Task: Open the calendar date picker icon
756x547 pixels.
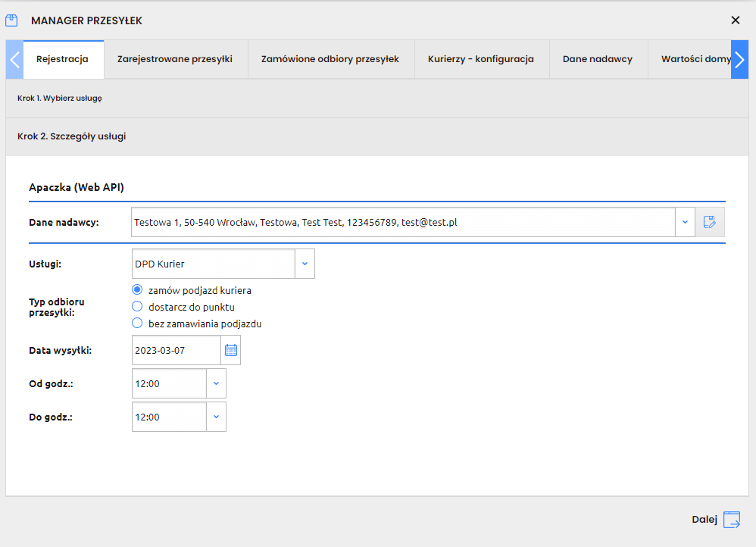Action: [x=231, y=350]
